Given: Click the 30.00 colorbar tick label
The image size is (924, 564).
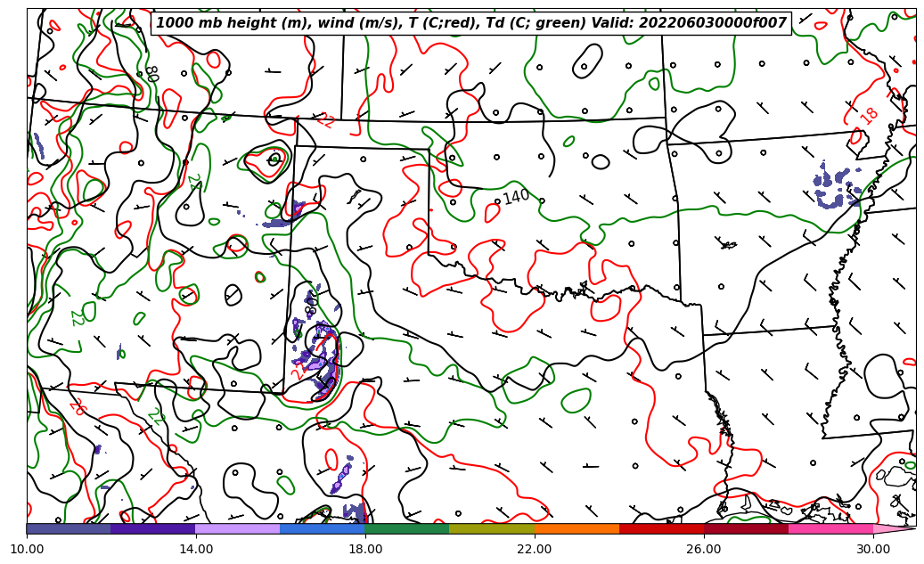Looking at the screenshot, I should 873,549.
